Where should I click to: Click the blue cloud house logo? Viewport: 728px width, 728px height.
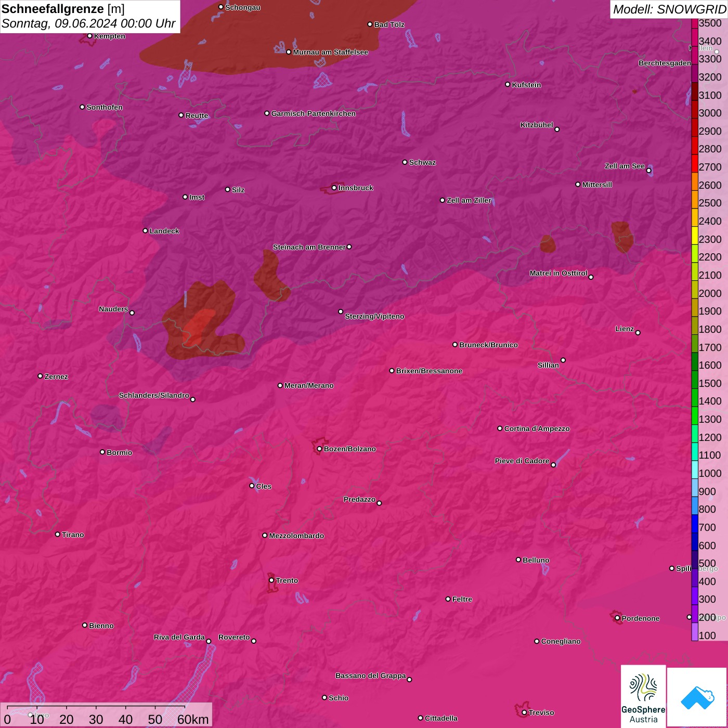point(697,697)
